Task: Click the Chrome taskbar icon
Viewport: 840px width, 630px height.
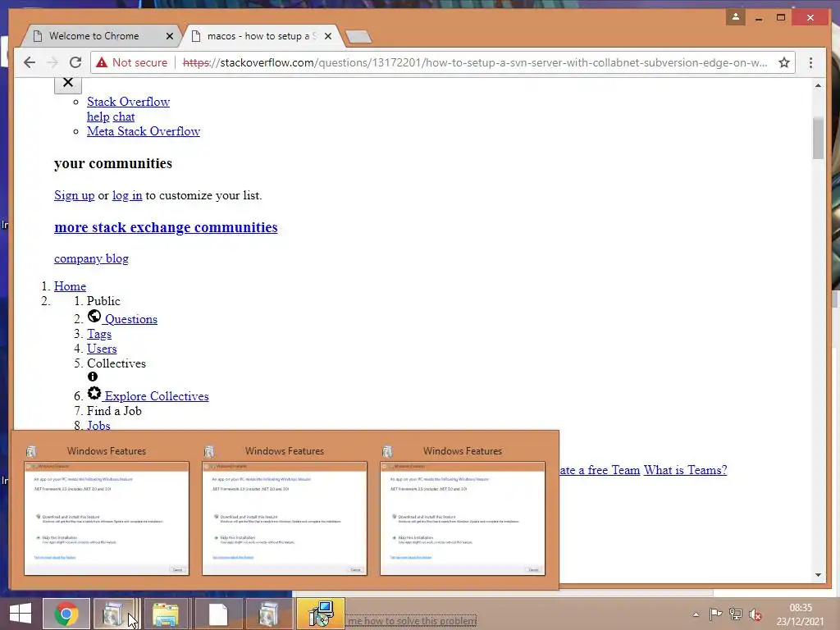Action: [x=66, y=614]
